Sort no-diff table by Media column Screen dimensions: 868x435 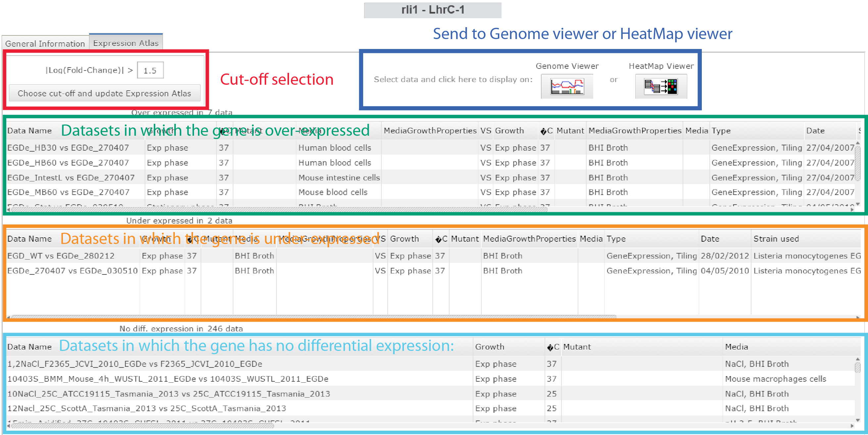pos(736,347)
